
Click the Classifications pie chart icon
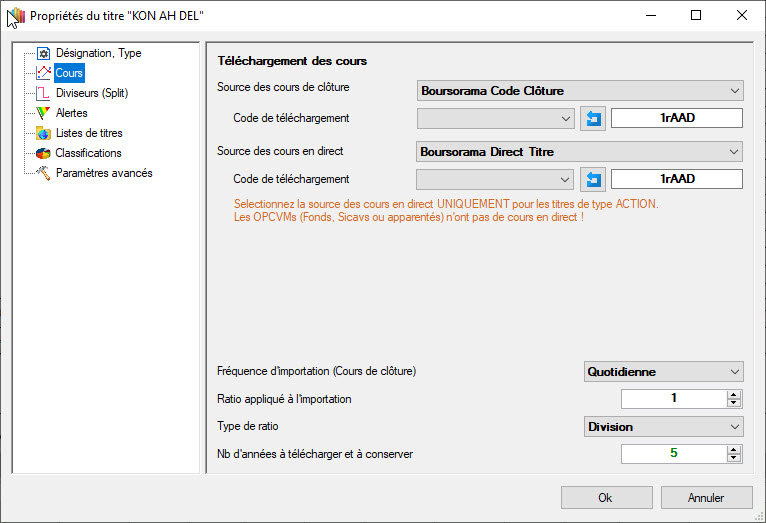point(43,153)
